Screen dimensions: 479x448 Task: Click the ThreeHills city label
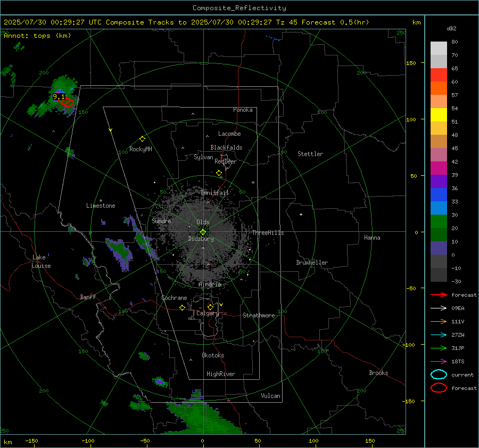[x=268, y=233]
